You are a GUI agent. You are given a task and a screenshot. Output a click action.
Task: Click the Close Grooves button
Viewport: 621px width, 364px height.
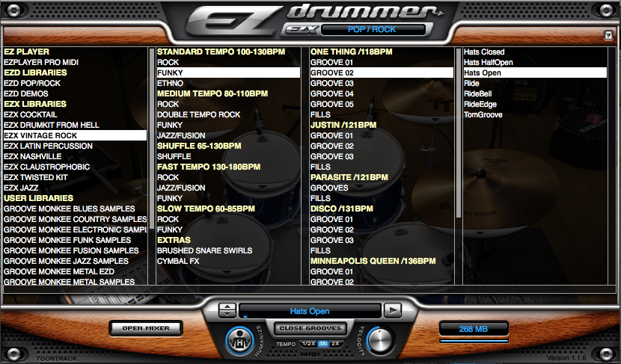pos(310,328)
